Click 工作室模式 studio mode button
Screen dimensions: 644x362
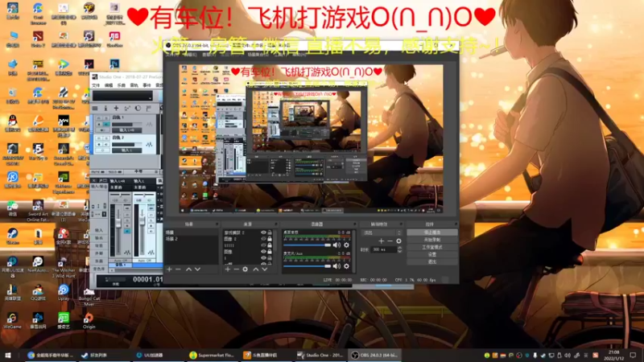(x=432, y=247)
